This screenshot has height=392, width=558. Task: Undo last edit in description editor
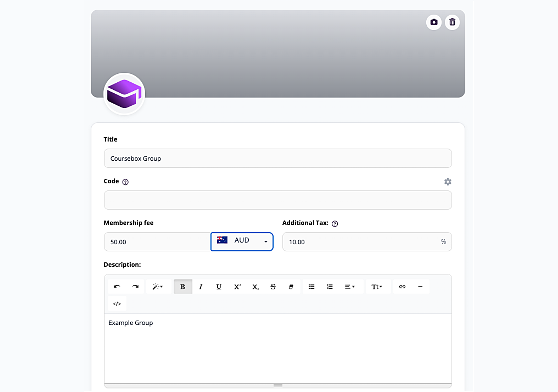(x=117, y=287)
